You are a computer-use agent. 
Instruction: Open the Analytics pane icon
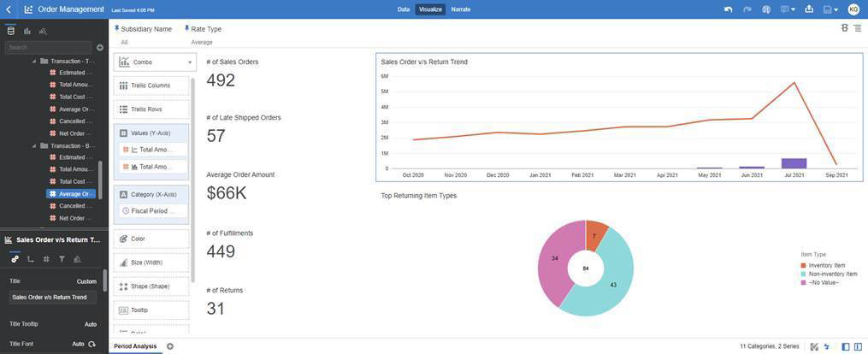[x=43, y=31]
